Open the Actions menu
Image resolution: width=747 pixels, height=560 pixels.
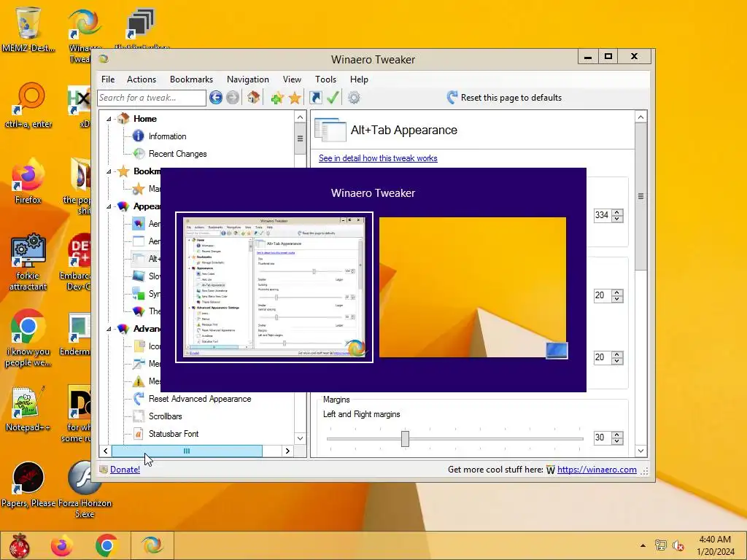(142, 79)
